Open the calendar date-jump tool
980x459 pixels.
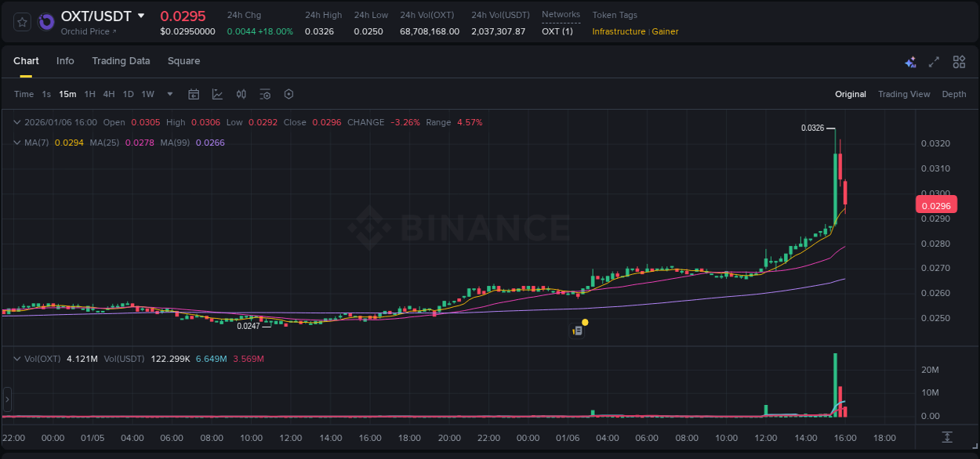click(194, 94)
